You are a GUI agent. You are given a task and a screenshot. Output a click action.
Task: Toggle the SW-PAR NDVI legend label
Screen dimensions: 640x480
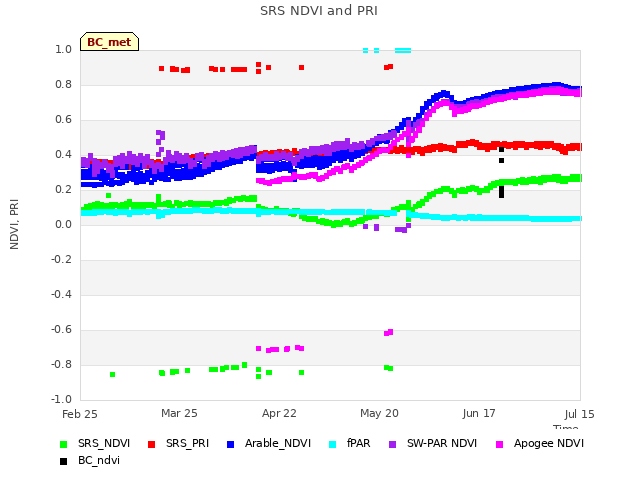click(442, 444)
